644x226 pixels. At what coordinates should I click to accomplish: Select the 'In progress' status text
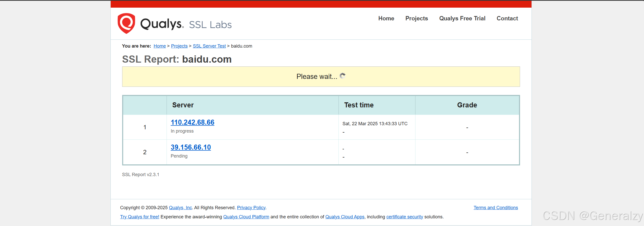(x=182, y=131)
